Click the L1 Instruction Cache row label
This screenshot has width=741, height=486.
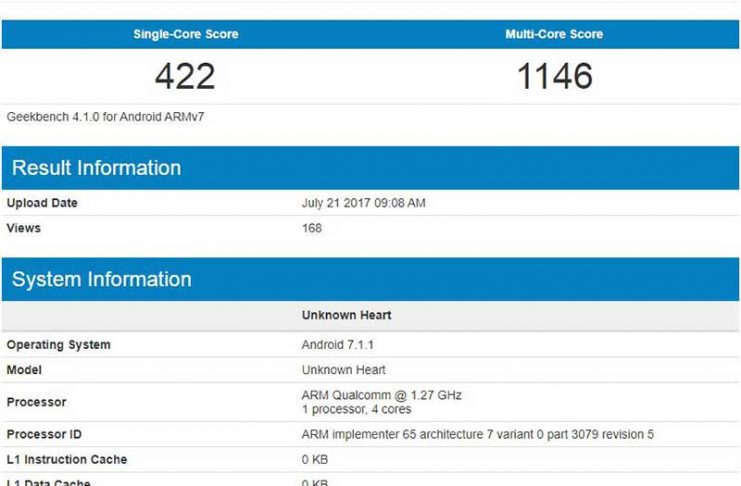click(67, 460)
